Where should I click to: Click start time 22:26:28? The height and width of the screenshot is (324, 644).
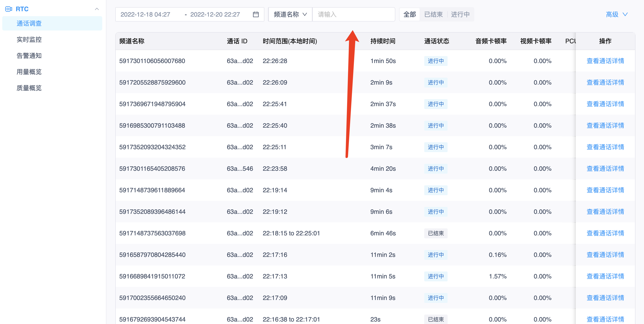pyautogui.click(x=275, y=61)
